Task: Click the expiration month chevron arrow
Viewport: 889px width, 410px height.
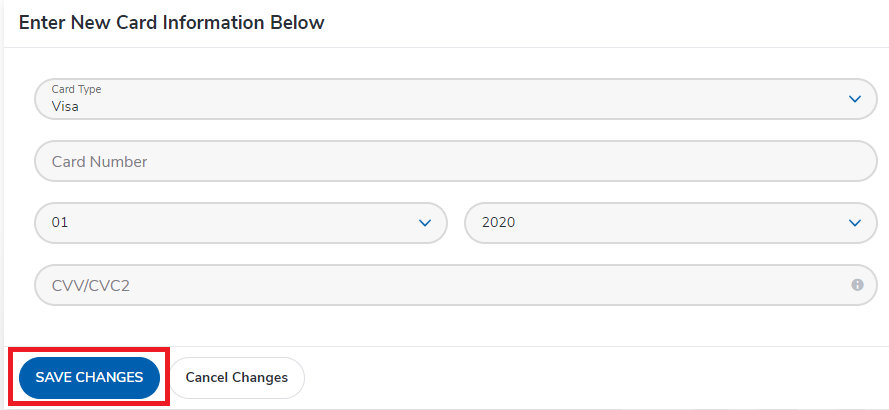Action: coord(425,223)
